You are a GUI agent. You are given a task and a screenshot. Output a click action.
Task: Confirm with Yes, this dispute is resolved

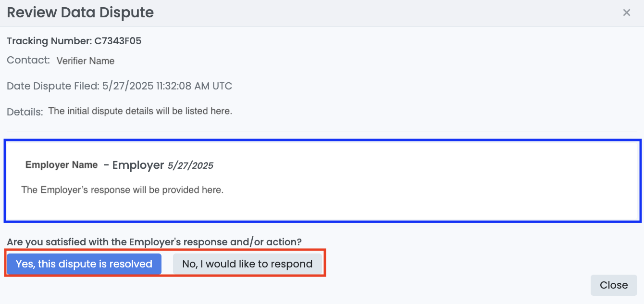[x=84, y=264]
